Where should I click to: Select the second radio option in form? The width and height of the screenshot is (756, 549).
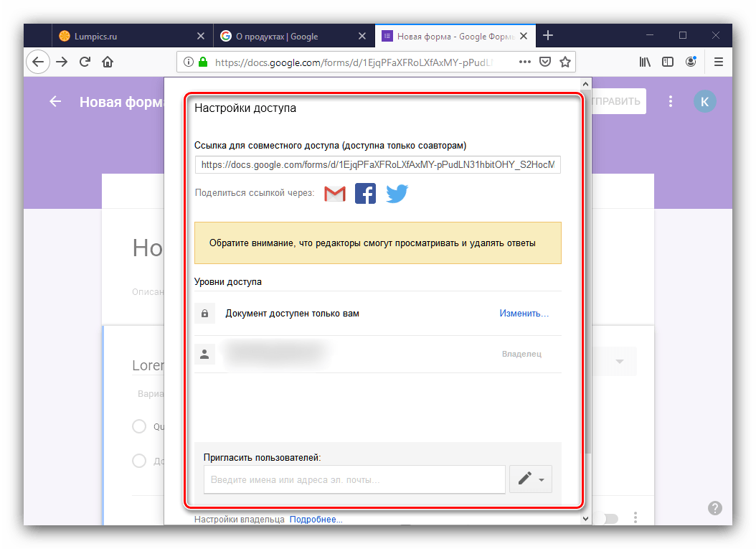[x=139, y=461]
